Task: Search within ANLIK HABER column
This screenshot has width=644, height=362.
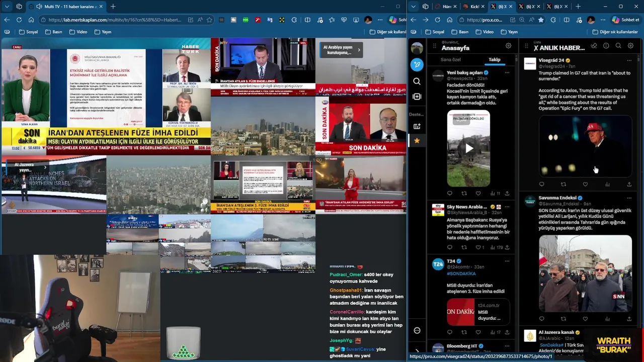Action: tap(618, 46)
